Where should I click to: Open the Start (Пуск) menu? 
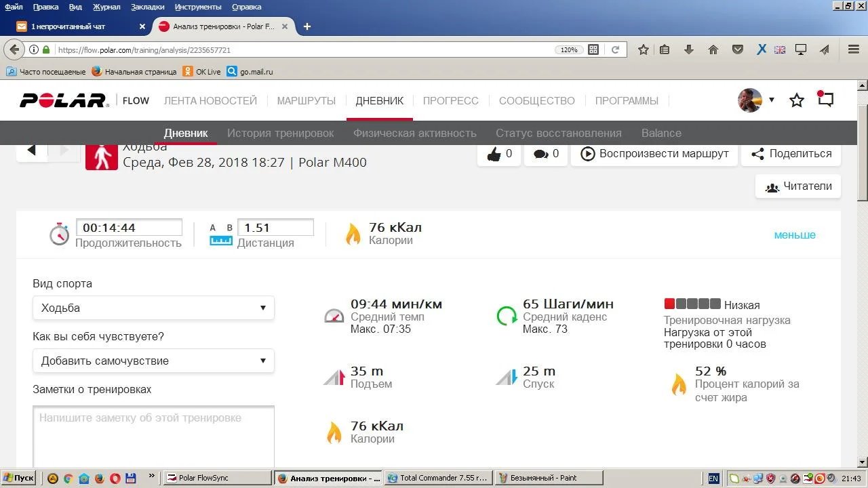(18, 478)
